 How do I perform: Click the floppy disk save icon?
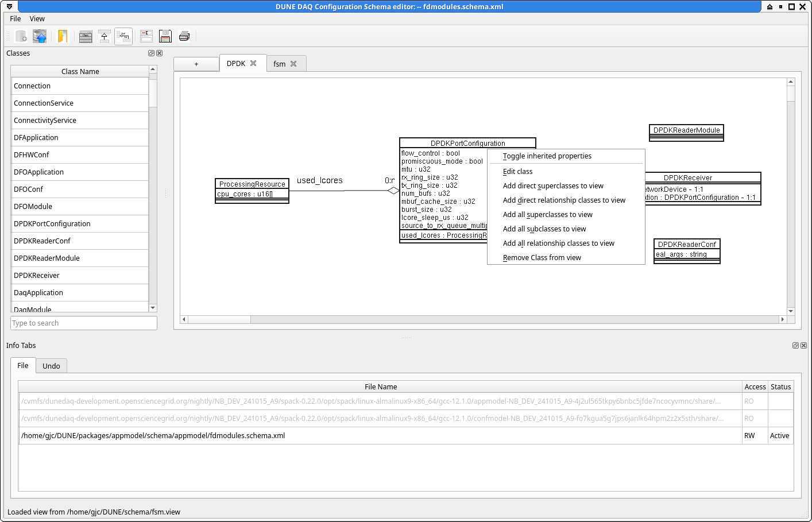pos(165,37)
